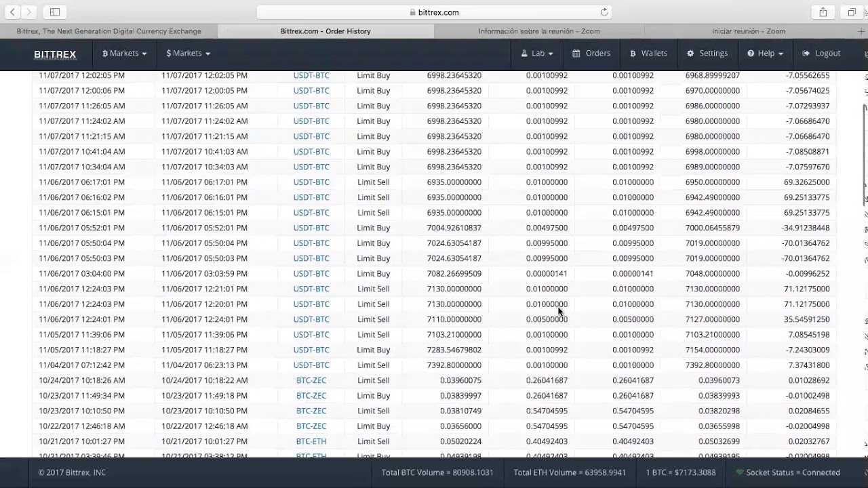This screenshot has height=488, width=868.
Task: Go to the Orders page
Action: (x=591, y=54)
